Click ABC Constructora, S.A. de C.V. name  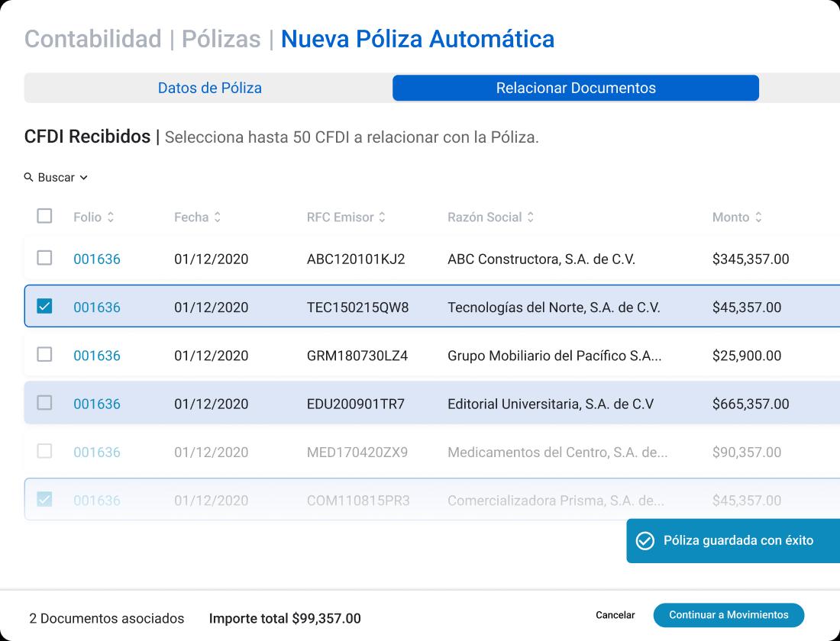[541, 259]
